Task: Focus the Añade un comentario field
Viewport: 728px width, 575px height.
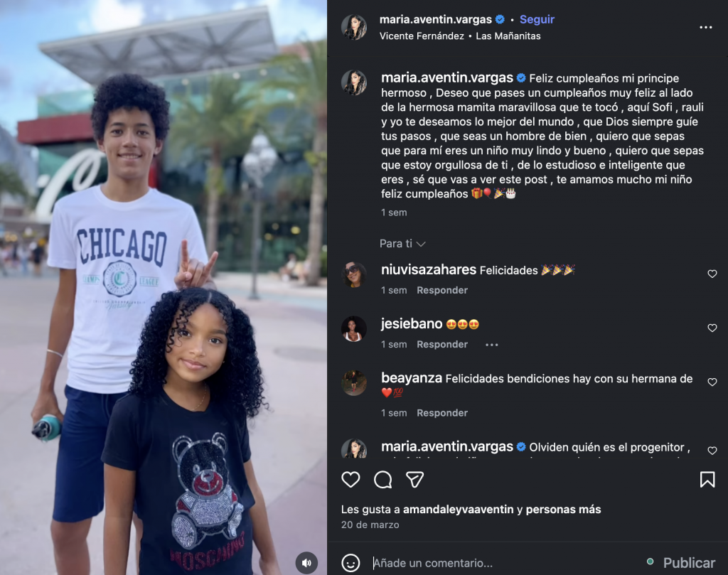Action: tap(506, 563)
